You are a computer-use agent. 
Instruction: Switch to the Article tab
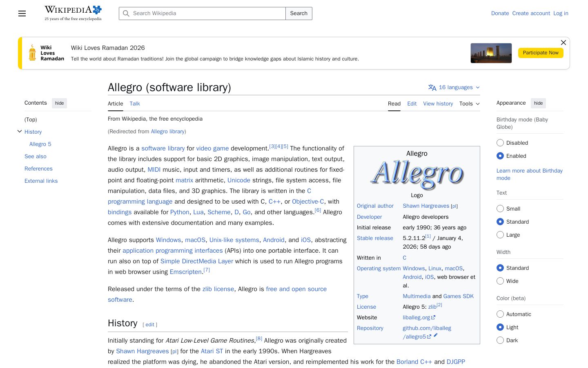point(116,104)
